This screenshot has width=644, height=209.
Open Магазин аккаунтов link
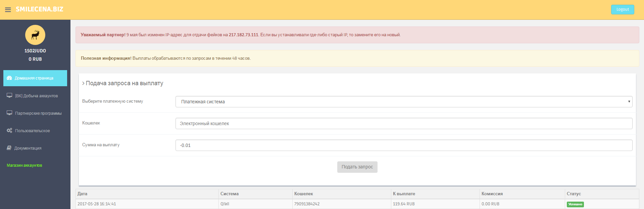pyautogui.click(x=24, y=165)
